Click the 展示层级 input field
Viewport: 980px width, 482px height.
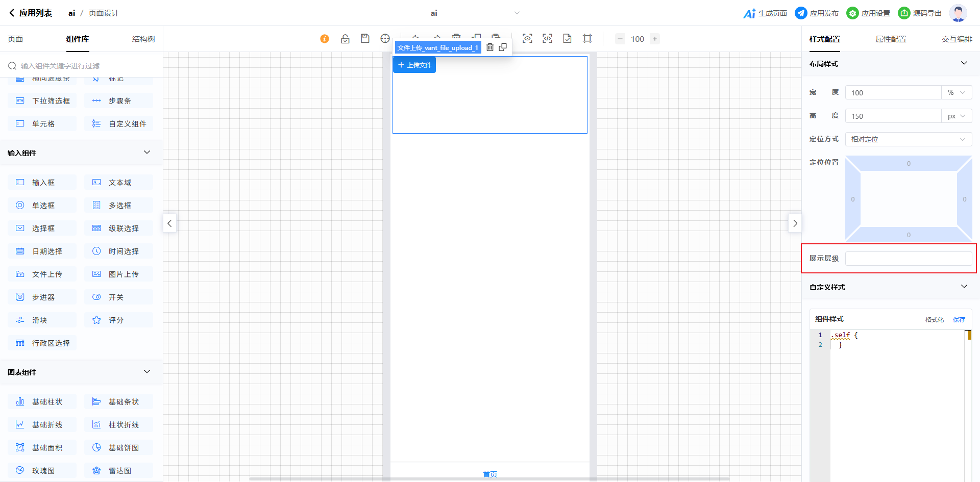click(x=908, y=259)
